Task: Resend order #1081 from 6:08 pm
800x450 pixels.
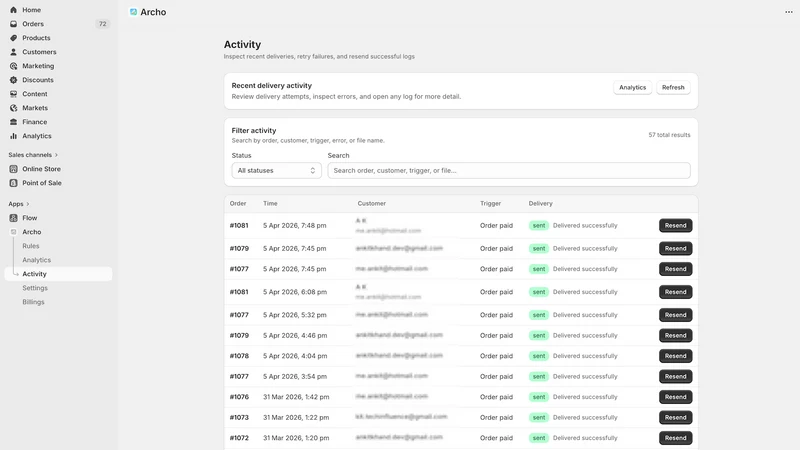Action: pyautogui.click(x=676, y=292)
